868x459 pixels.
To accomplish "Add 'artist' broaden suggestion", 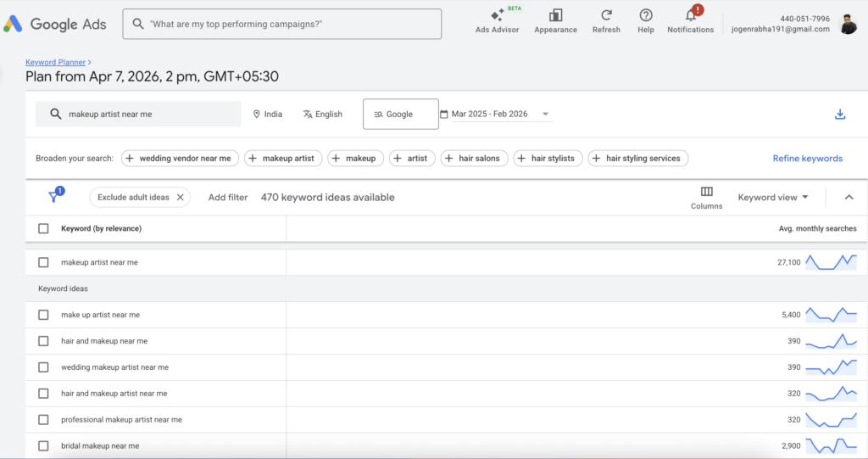I will [x=412, y=159].
